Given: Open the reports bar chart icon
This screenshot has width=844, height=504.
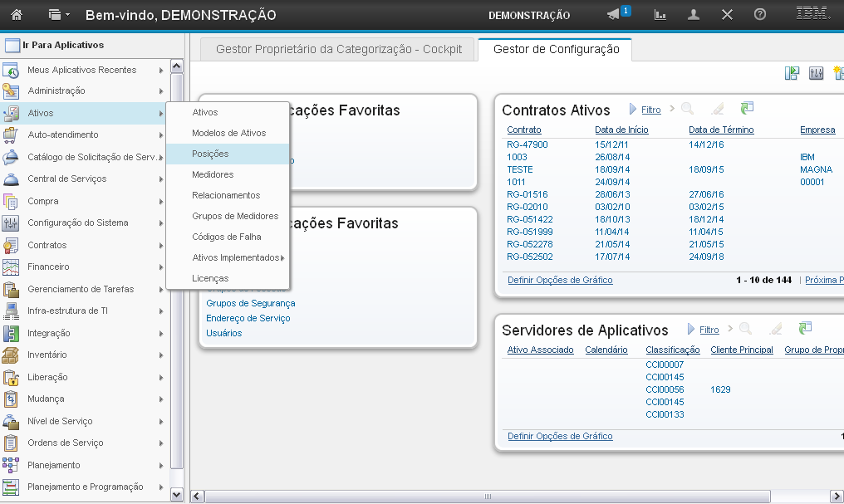Looking at the screenshot, I should (660, 15).
